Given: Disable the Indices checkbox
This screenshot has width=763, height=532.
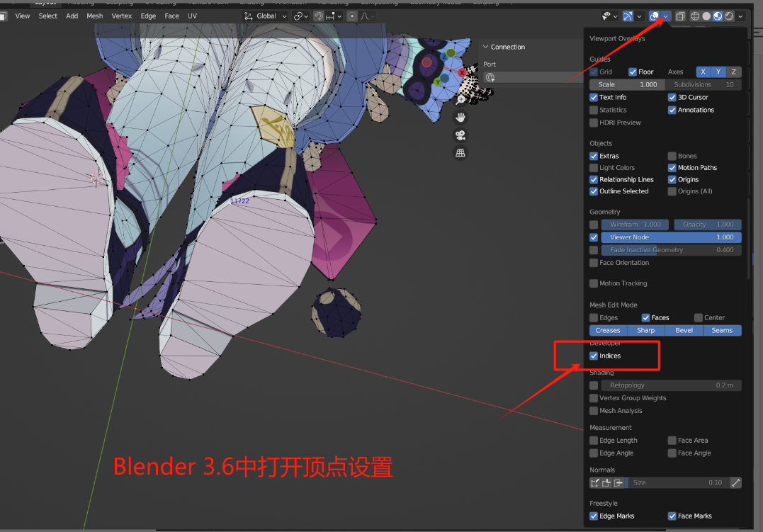Looking at the screenshot, I should coord(594,356).
